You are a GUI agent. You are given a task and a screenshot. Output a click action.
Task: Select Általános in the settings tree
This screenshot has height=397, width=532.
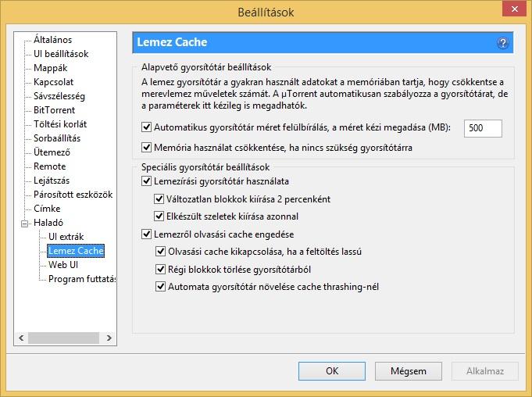click(52, 40)
